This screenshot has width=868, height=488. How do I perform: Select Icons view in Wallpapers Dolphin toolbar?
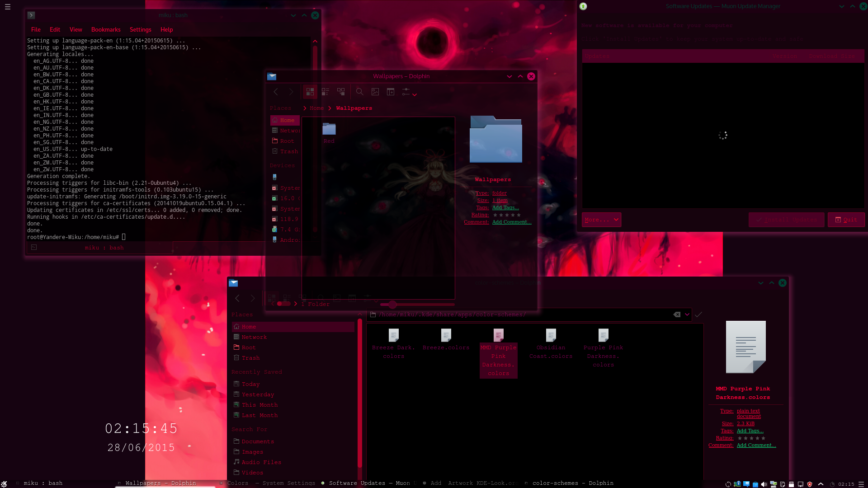(310, 92)
